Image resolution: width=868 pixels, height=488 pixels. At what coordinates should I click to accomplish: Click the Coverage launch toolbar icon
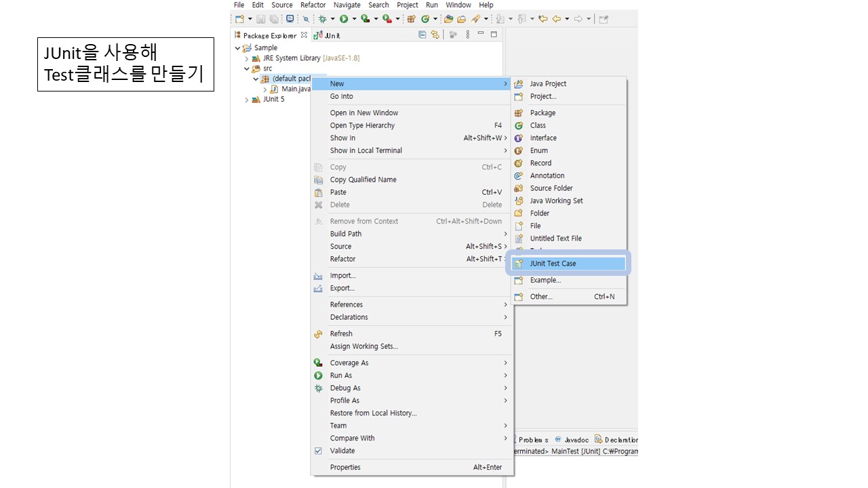tap(365, 19)
